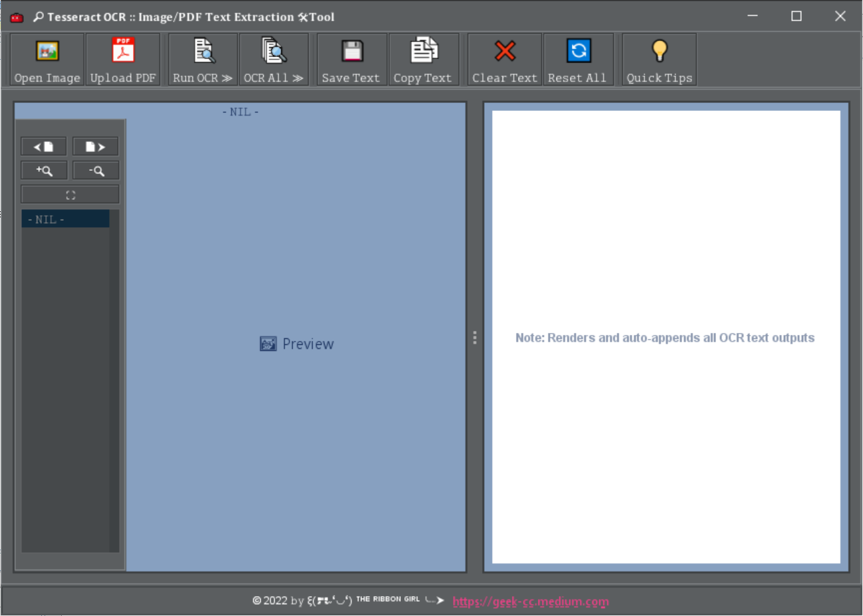This screenshot has width=863, height=616.
Task: Click the Open Image toolbar icon
Action: pos(47,60)
